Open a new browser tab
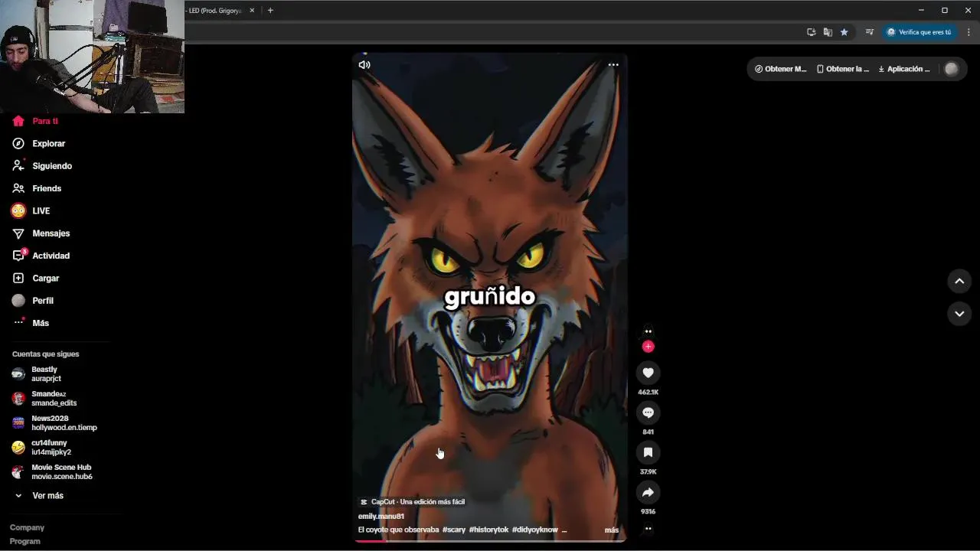The height and width of the screenshot is (551, 980). click(x=270, y=11)
